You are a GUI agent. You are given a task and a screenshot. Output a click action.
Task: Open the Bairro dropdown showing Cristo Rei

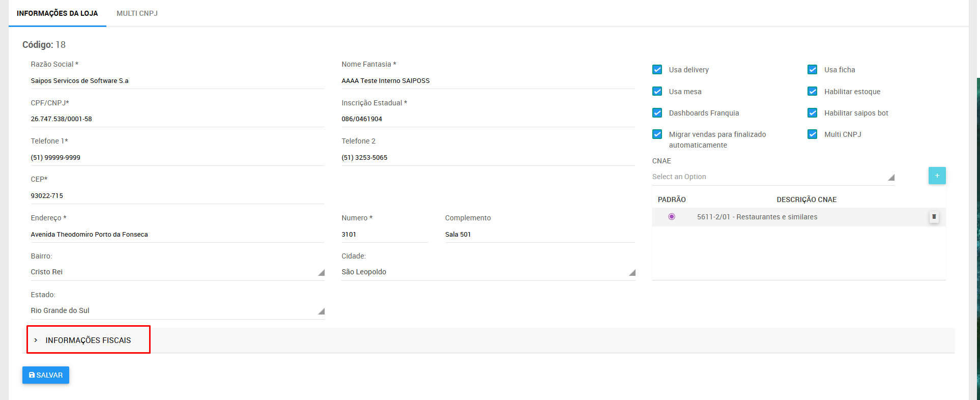click(x=177, y=272)
